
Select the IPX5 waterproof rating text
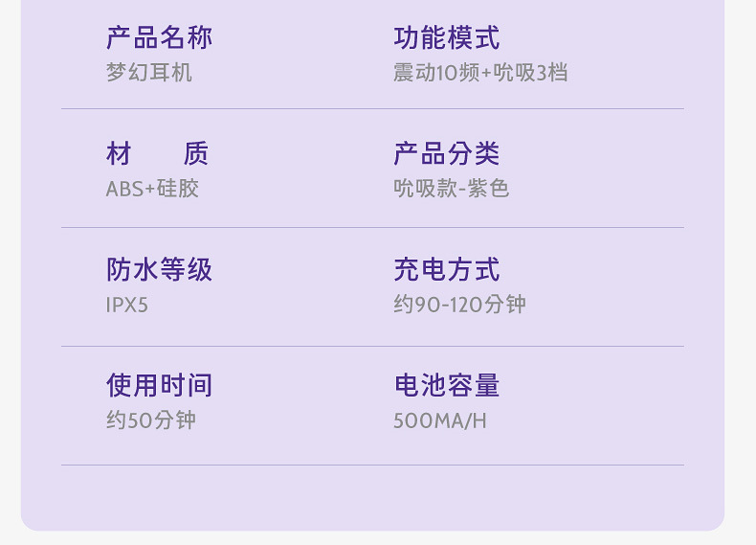pos(127,306)
